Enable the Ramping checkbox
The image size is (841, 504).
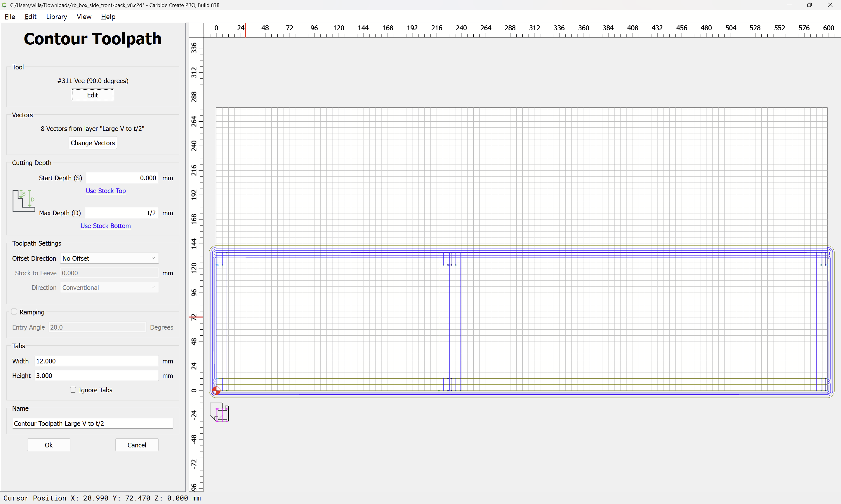point(14,311)
